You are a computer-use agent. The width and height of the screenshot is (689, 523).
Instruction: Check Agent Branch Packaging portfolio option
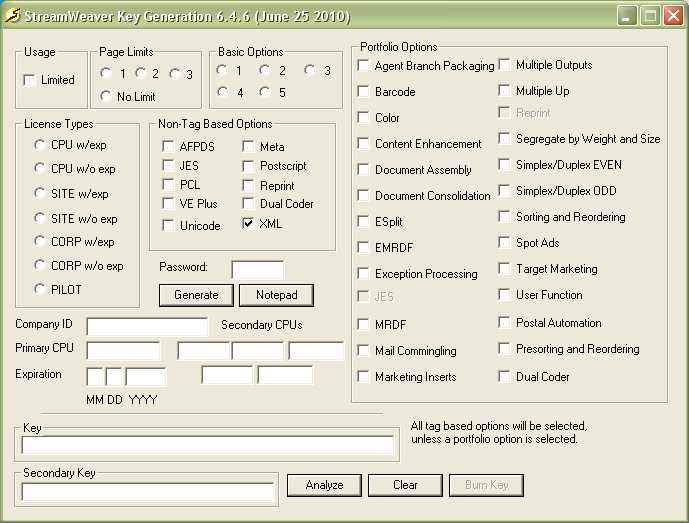[363, 65]
